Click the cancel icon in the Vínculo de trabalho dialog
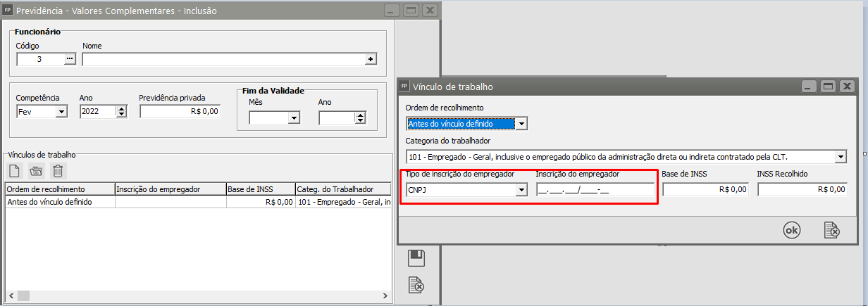The image size is (868, 306). (832, 229)
